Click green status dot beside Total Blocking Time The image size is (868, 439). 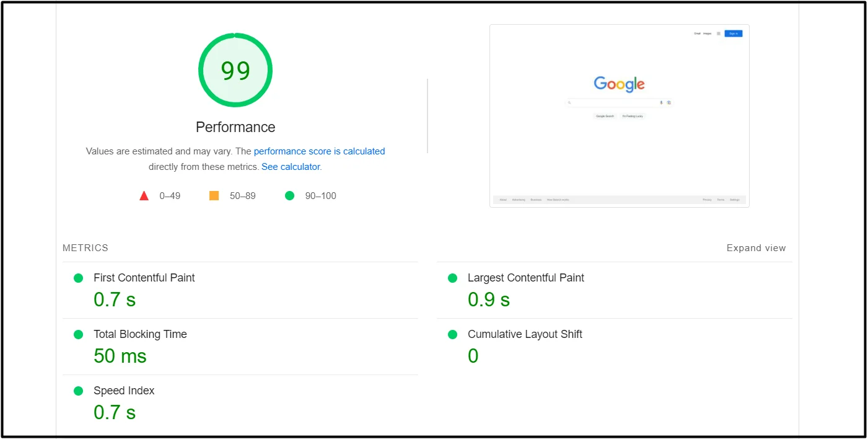point(79,335)
